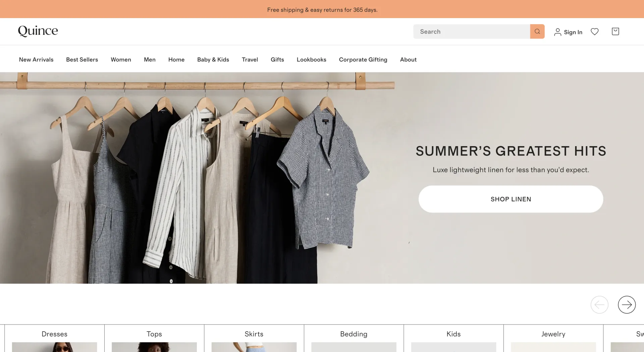Open the Baby & Kids menu
This screenshot has width=644, height=352.
[x=213, y=59]
